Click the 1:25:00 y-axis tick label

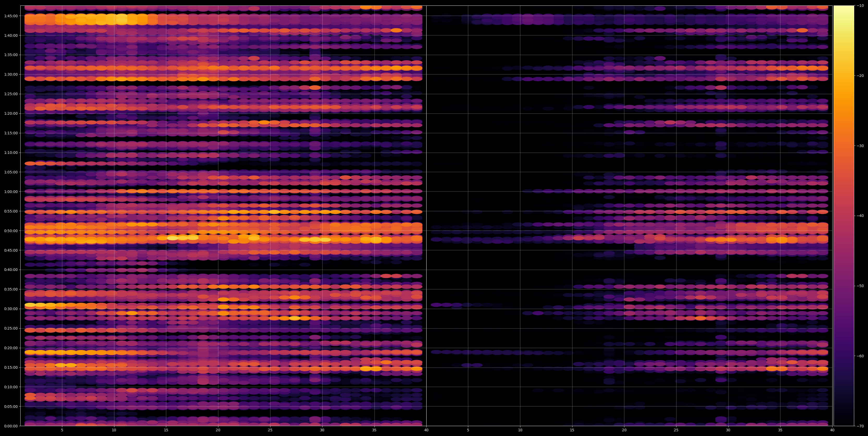click(10, 94)
